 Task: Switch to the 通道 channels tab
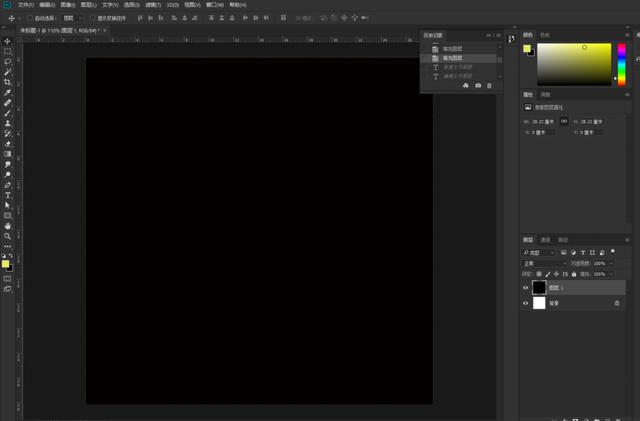click(545, 240)
